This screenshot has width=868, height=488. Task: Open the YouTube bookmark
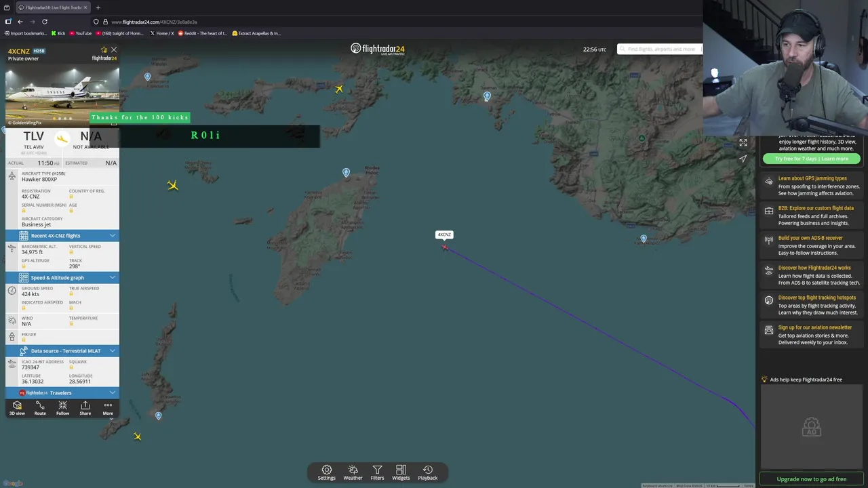point(80,33)
